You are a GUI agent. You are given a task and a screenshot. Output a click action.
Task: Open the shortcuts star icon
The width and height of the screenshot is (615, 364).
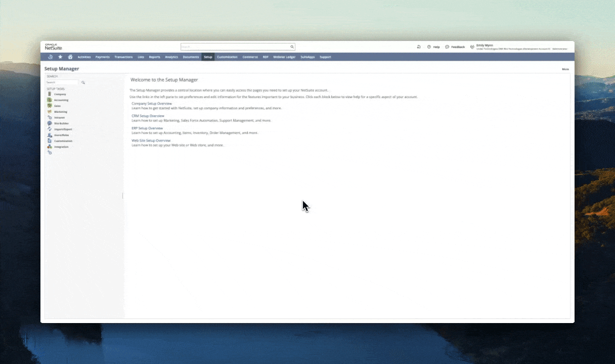coord(60,57)
